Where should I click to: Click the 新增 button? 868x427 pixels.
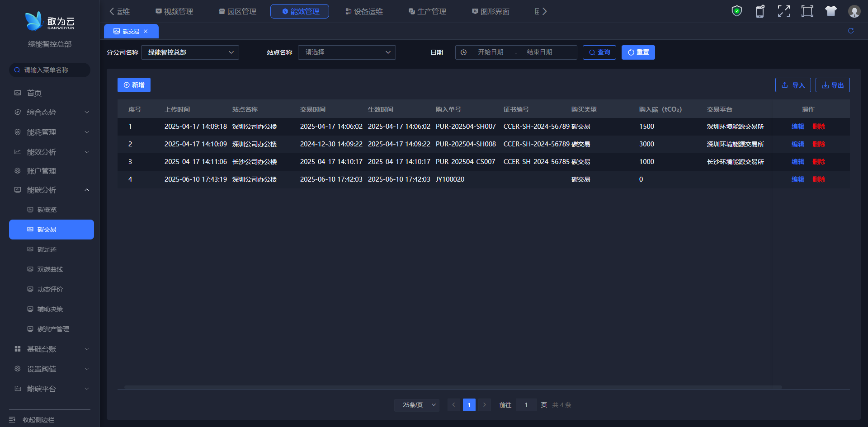[134, 85]
